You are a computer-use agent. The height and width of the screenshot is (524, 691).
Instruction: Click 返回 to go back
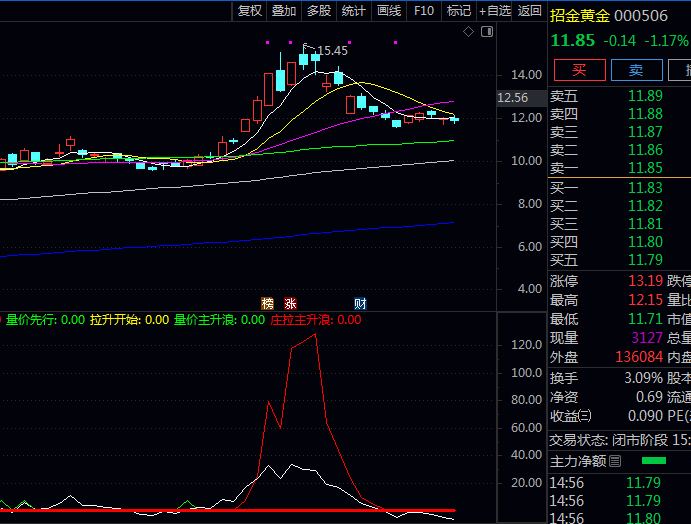[x=530, y=11]
